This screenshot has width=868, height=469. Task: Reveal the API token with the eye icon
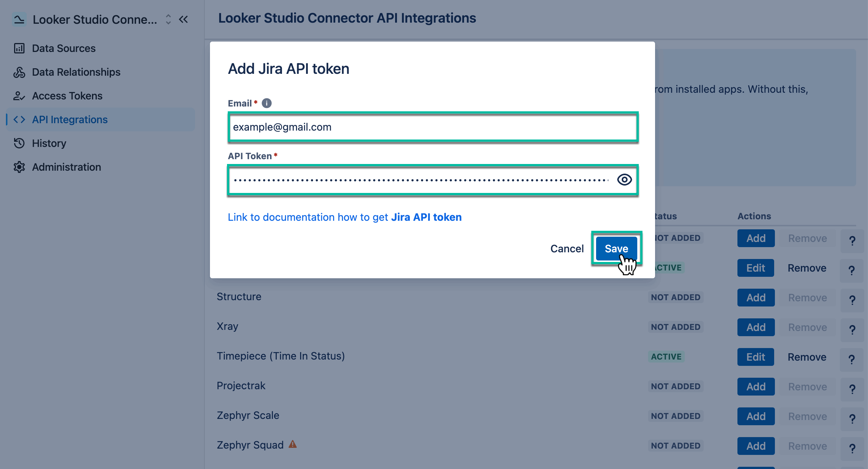pos(624,179)
